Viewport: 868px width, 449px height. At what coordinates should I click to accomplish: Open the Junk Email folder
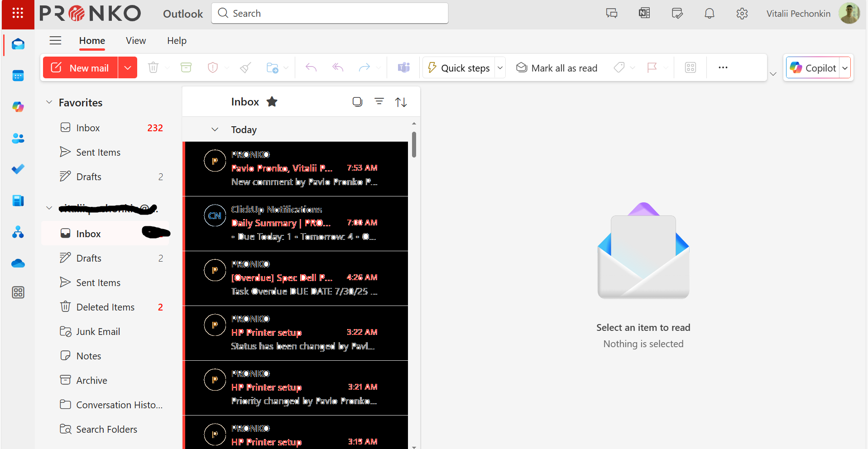click(106, 332)
